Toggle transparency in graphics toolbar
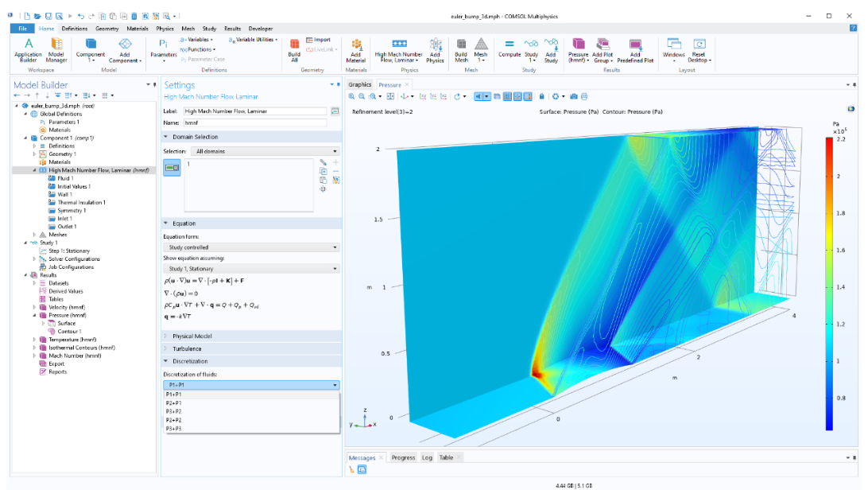The height and width of the screenshot is (490, 868). pos(497,96)
